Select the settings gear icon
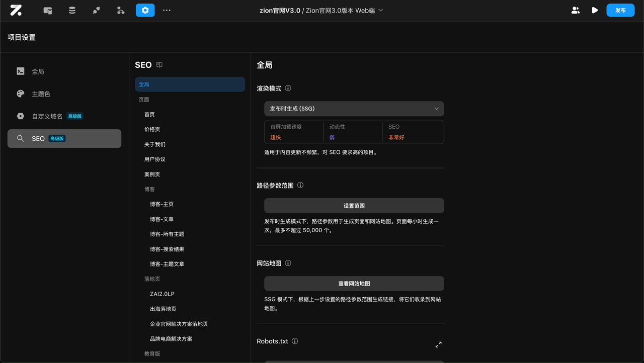 (x=145, y=10)
